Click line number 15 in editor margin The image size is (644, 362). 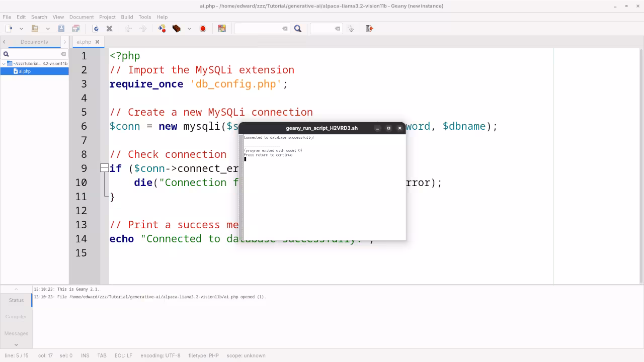pyautogui.click(x=81, y=253)
